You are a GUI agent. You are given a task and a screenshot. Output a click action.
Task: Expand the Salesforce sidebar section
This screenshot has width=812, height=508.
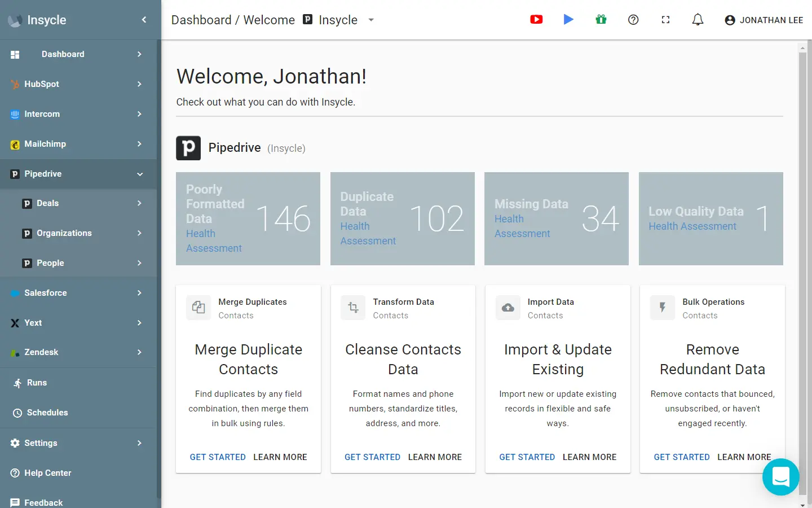tap(139, 293)
